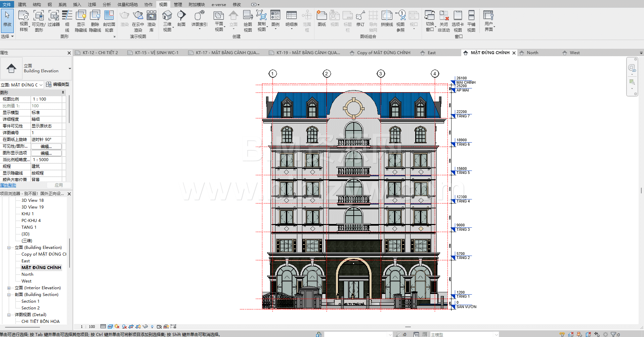Toggle 细线 thin lines tool
Viewport: 644px width, 337px height.
click(x=67, y=21)
